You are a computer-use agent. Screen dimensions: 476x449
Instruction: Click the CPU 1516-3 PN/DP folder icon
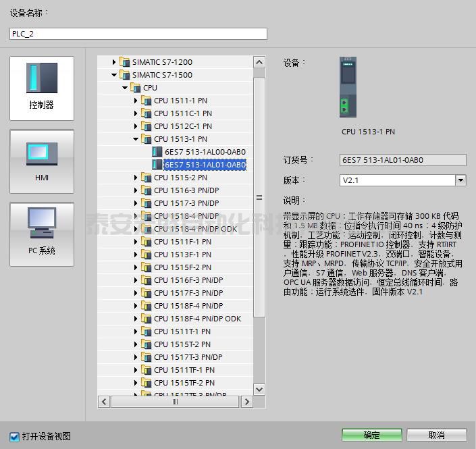[146, 190]
